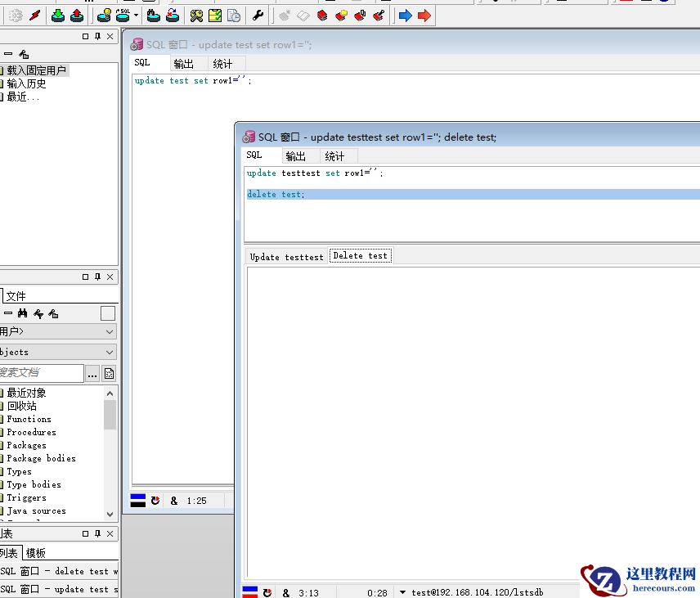Click the red upload arrow (rollback) toolbar icon
This screenshot has width=700, height=598.
76,16
